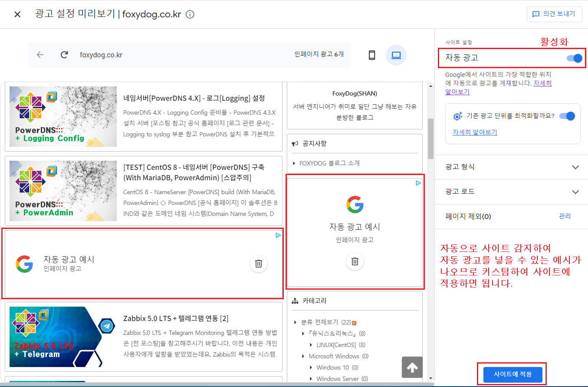The height and width of the screenshot is (387, 588).
Task: Expand the 광고 형식 section
Action: coord(512,167)
